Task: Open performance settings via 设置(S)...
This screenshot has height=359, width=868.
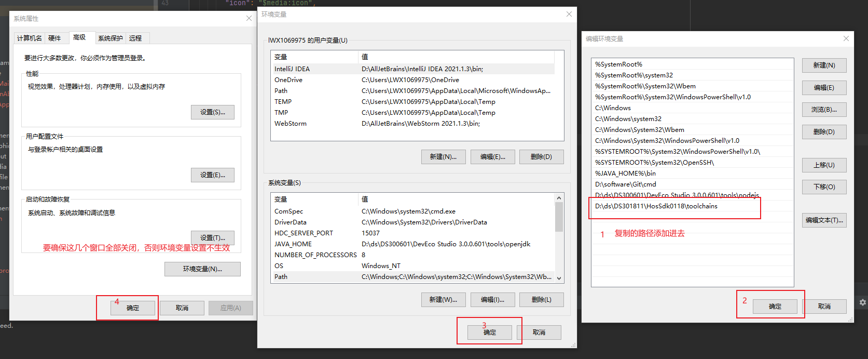Action: tap(213, 112)
